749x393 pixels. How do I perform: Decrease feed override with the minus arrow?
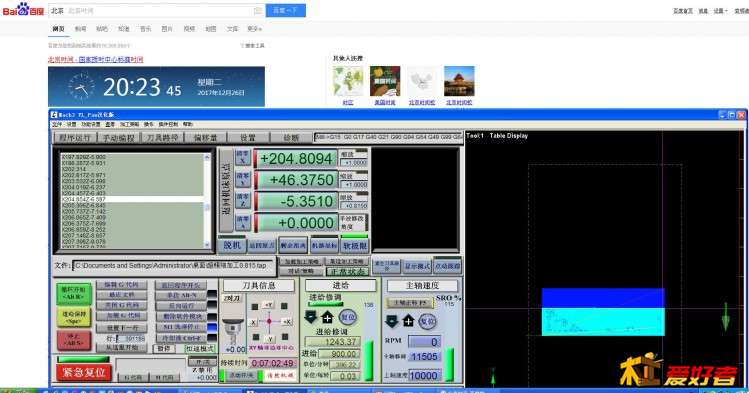click(x=310, y=317)
